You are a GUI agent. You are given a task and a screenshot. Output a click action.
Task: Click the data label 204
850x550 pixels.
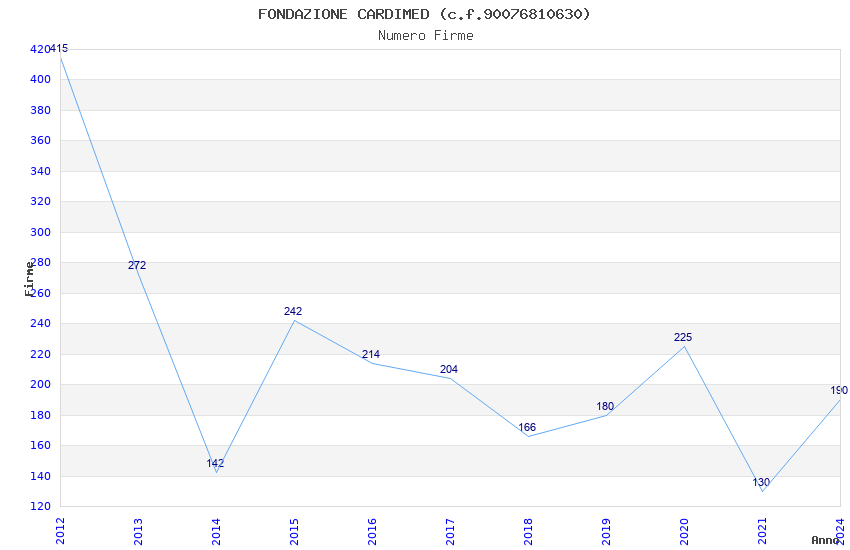[449, 369]
